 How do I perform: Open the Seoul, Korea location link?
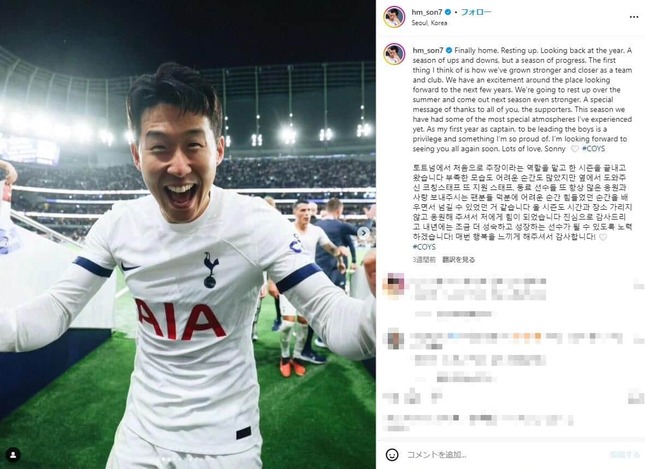(x=429, y=23)
